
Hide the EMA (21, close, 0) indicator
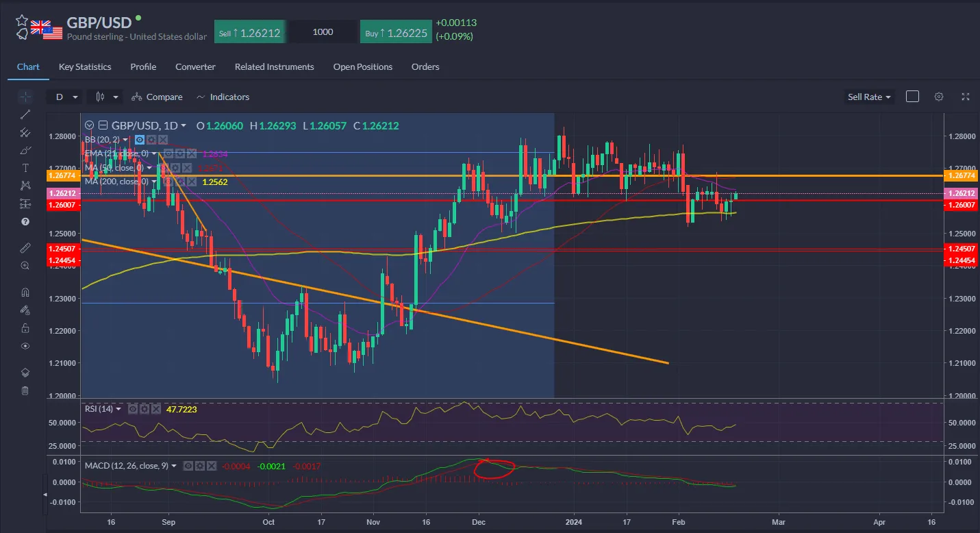pos(168,154)
